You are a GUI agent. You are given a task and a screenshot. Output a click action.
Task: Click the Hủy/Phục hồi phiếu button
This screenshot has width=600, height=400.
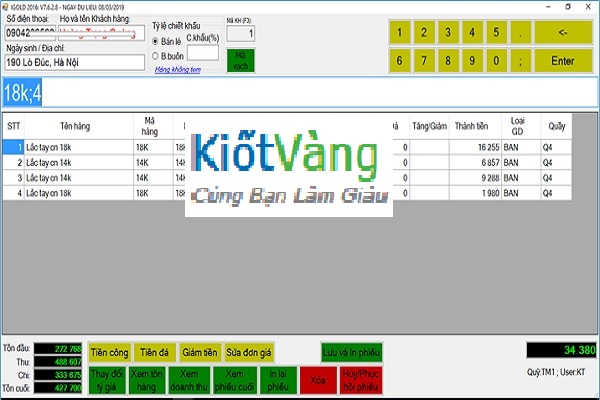point(361,380)
